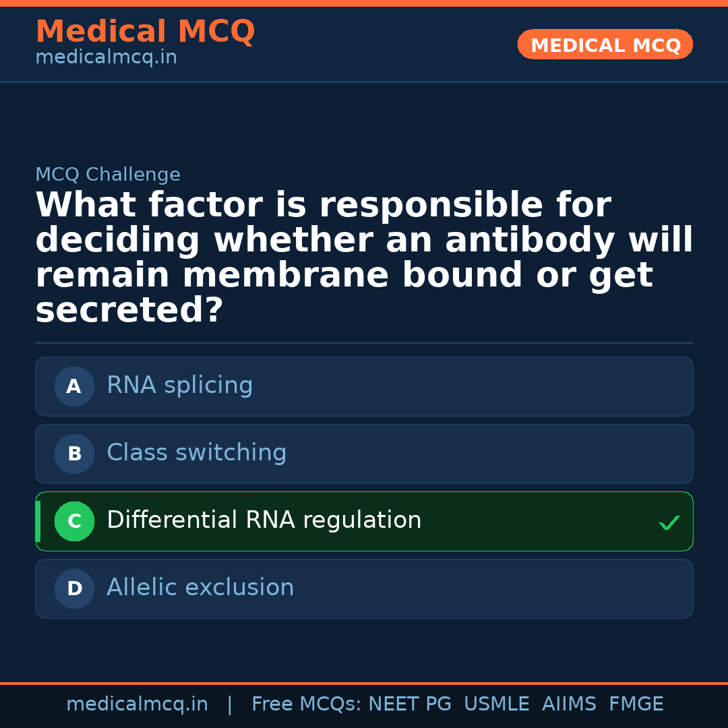728x728 pixels.
Task: Select the "Allelic exclusion" answer text
Action: 200,588
